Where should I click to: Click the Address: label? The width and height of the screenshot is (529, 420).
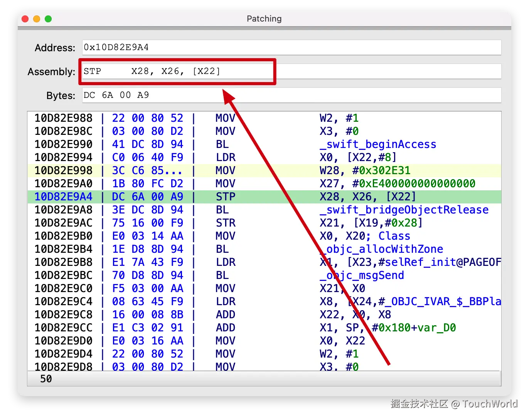pos(55,48)
